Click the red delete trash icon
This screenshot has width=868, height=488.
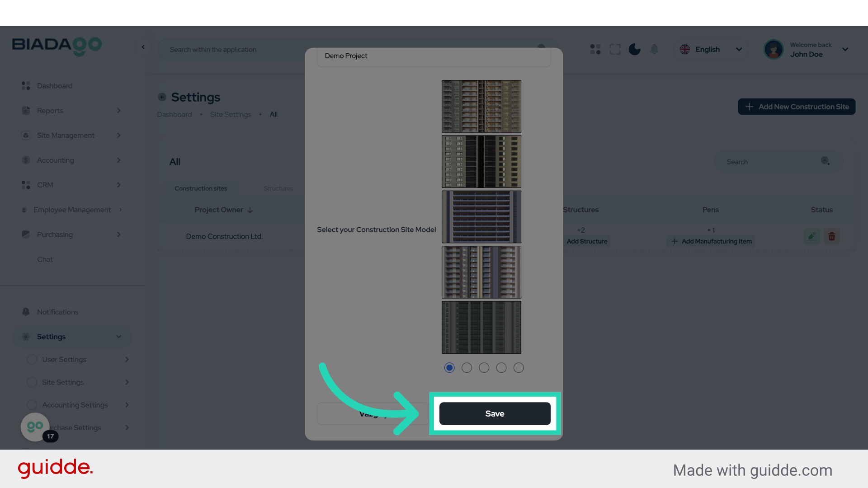(831, 236)
